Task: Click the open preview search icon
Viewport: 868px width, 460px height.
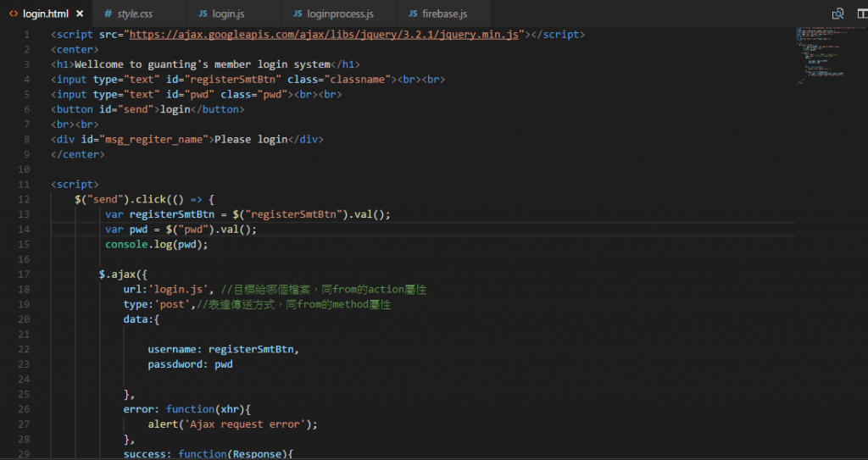Action: pos(838,14)
